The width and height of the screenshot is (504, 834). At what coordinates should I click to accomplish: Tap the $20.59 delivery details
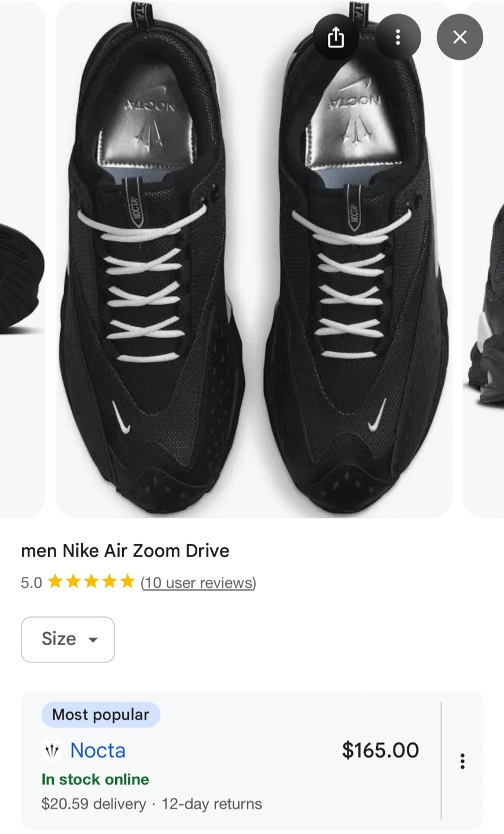pos(94,804)
